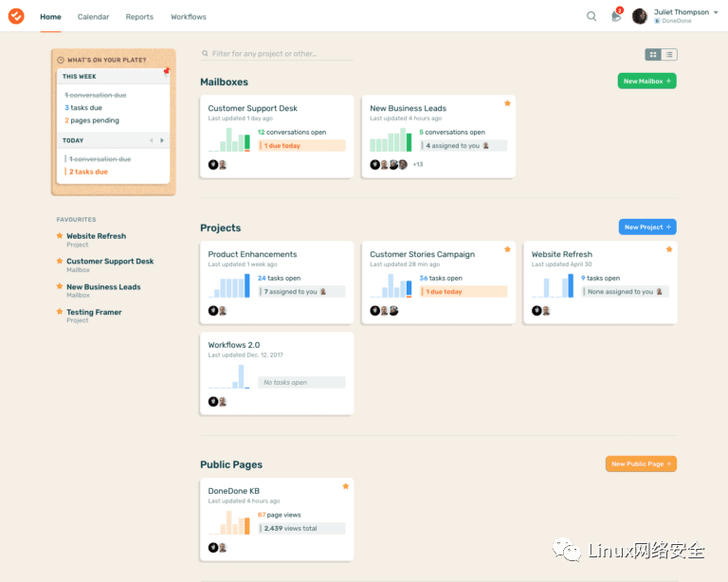Click the '+13' members count on New Business Leads
Image resolution: width=728 pixels, height=582 pixels.
click(418, 164)
